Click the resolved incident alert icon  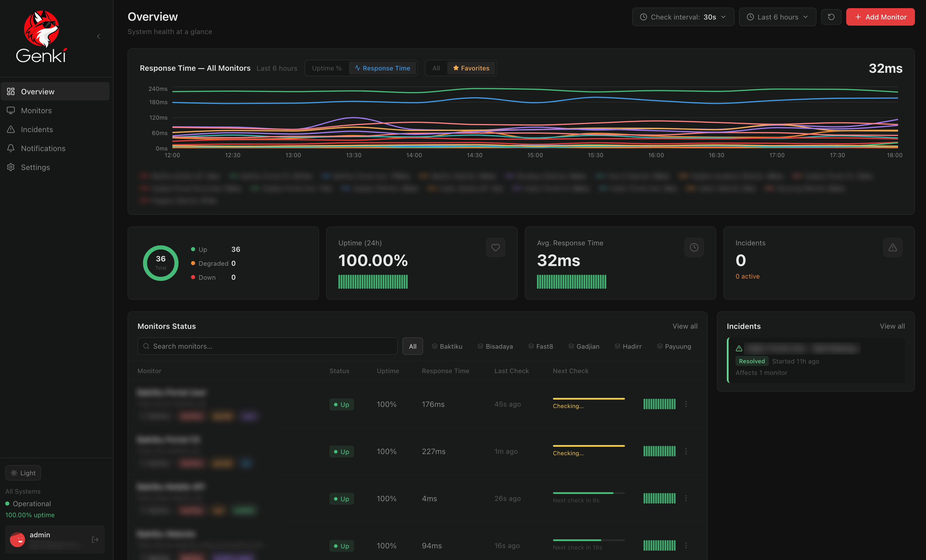coord(739,348)
